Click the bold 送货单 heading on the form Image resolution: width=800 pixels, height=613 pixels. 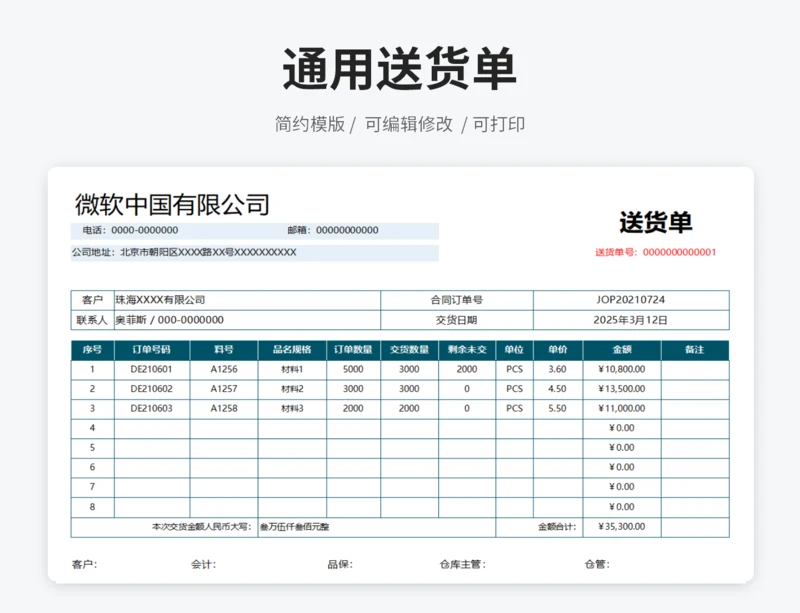click(656, 223)
